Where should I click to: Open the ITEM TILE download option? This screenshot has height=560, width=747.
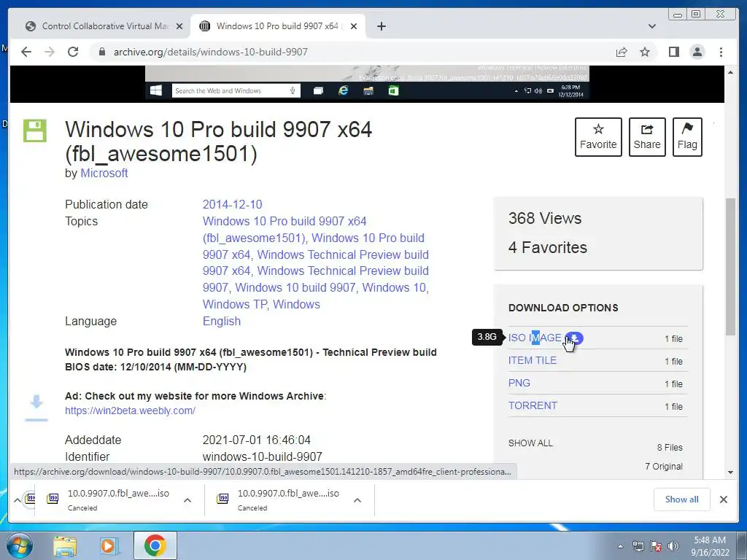coord(532,360)
